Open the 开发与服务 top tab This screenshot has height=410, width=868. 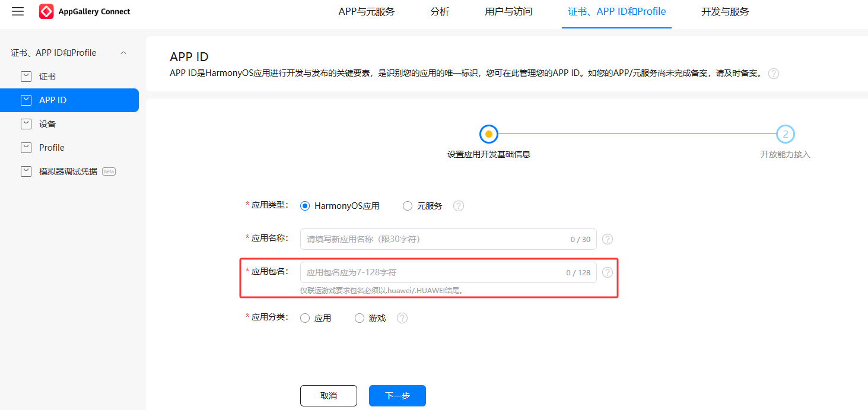point(725,12)
